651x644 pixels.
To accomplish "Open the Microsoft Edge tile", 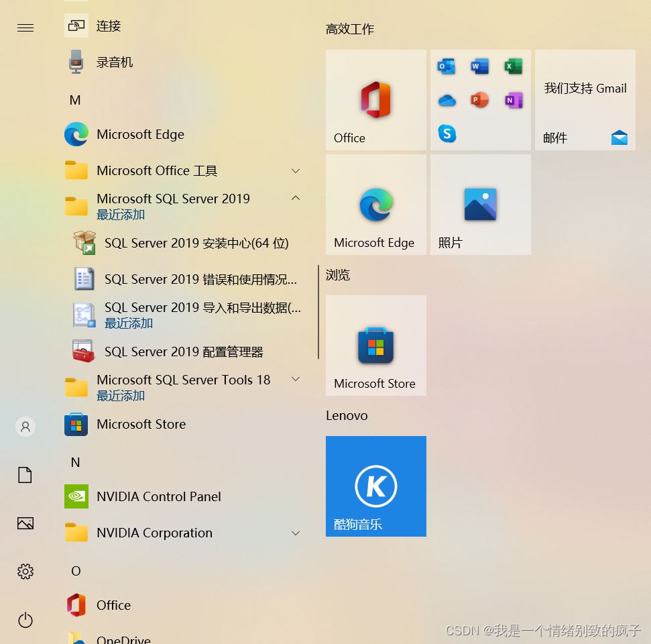I will click(375, 205).
